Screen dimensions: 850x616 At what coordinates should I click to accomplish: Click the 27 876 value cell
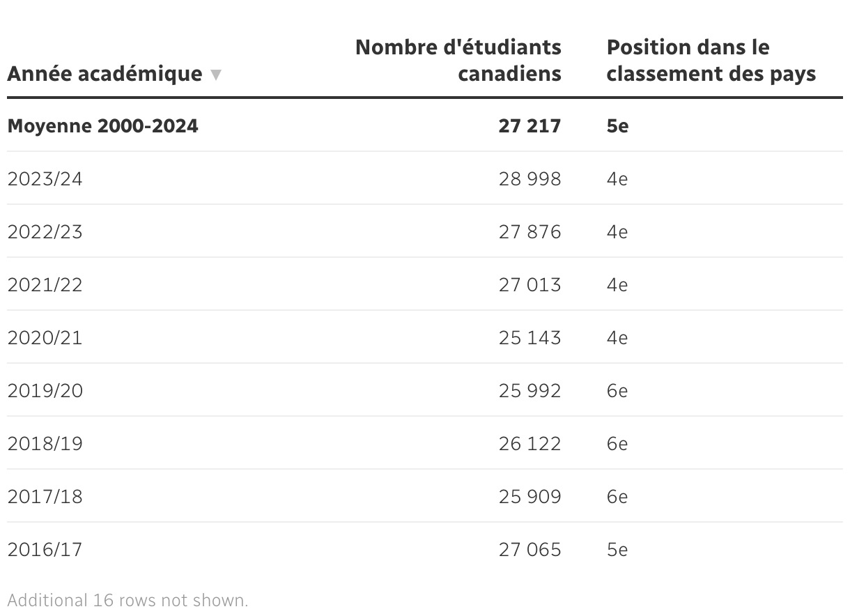[x=530, y=232]
